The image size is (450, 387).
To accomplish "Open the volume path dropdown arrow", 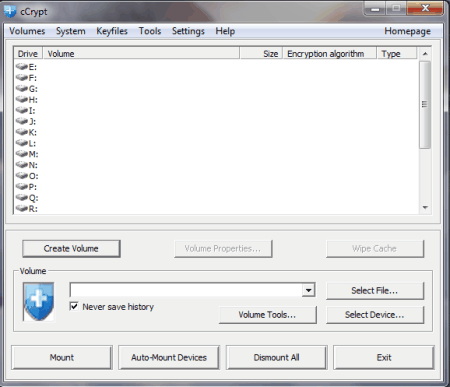I will tap(308, 290).
